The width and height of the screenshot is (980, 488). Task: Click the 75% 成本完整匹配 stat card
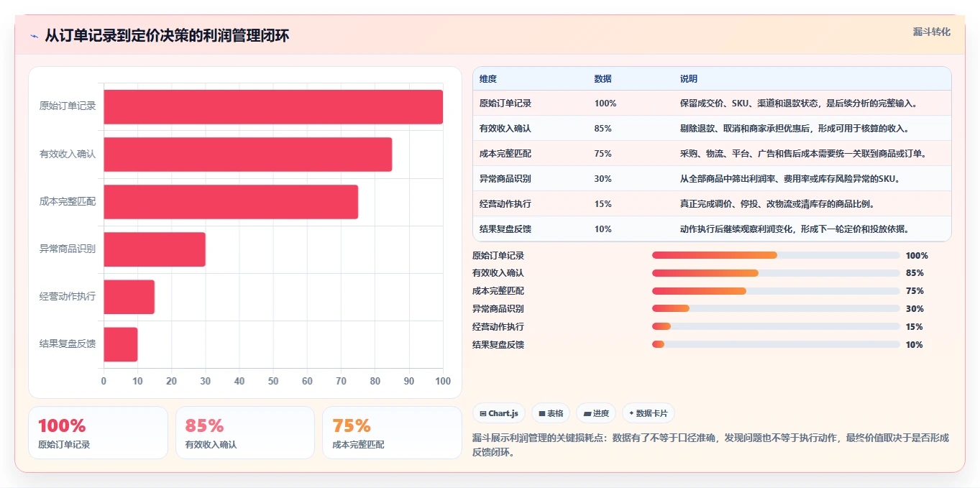pos(392,433)
